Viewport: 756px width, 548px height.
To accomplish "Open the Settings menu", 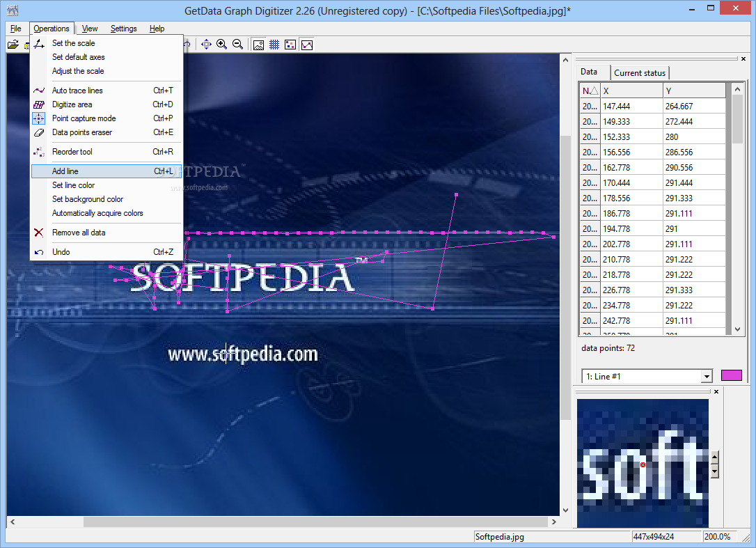I will click(x=123, y=29).
